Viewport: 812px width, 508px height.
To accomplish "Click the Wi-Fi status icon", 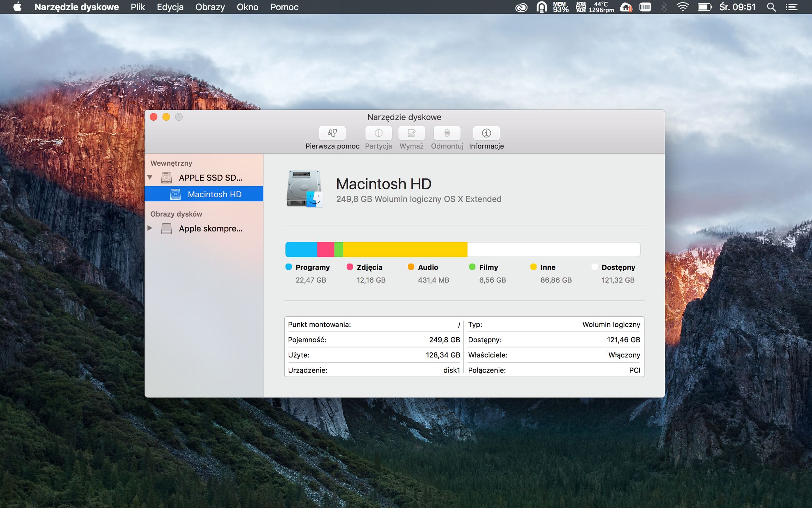I will click(682, 7).
